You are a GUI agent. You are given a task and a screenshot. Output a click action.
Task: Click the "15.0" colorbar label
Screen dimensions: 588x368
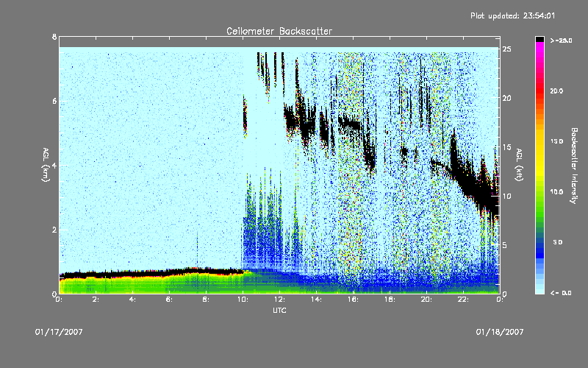click(556, 141)
